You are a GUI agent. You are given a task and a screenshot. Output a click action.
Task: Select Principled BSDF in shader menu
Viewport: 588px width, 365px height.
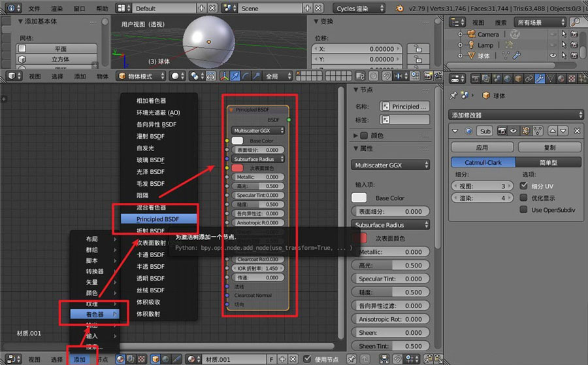[x=159, y=219]
